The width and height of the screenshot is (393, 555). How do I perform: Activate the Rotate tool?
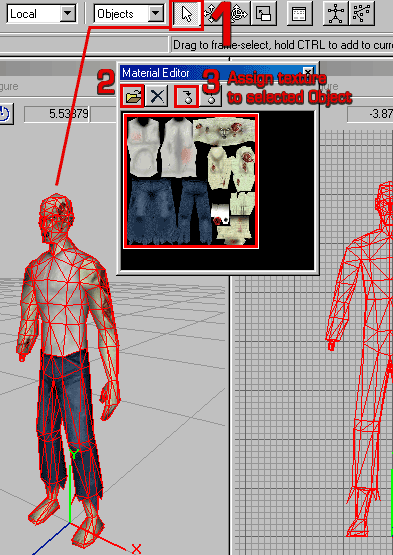point(238,14)
